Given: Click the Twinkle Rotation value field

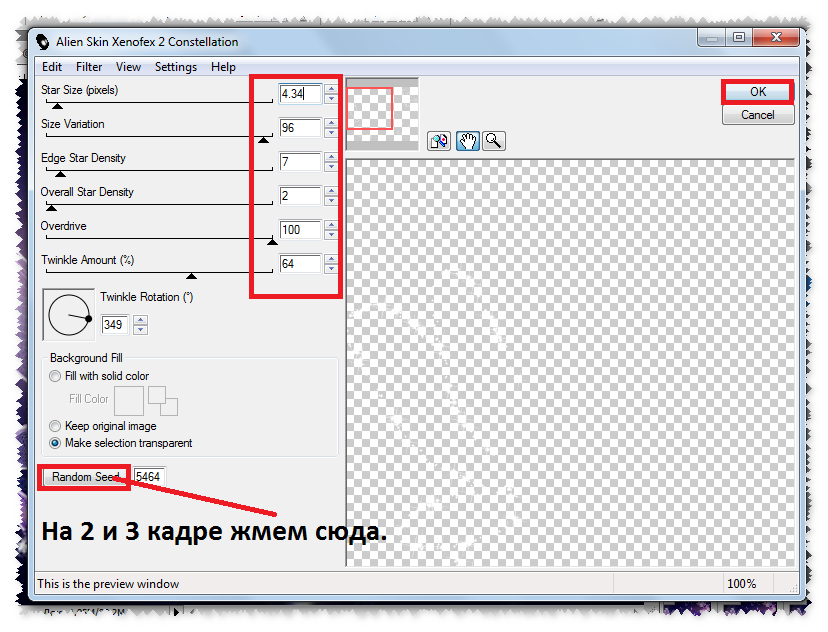Looking at the screenshot, I should pyautogui.click(x=115, y=325).
